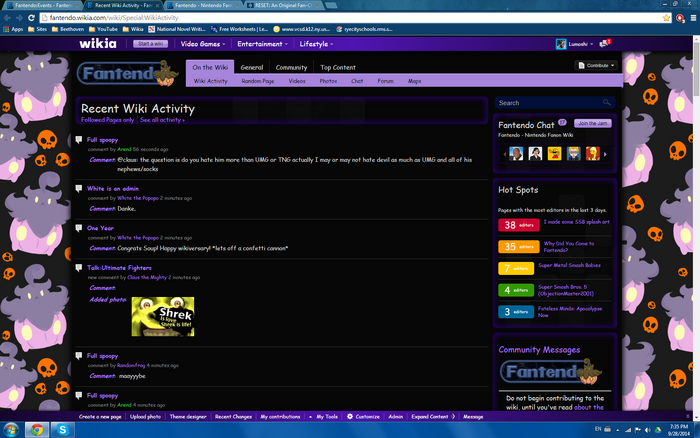700x438 pixels.
Task: Click the Claus the Mighty user link
Action: (147, 277)
